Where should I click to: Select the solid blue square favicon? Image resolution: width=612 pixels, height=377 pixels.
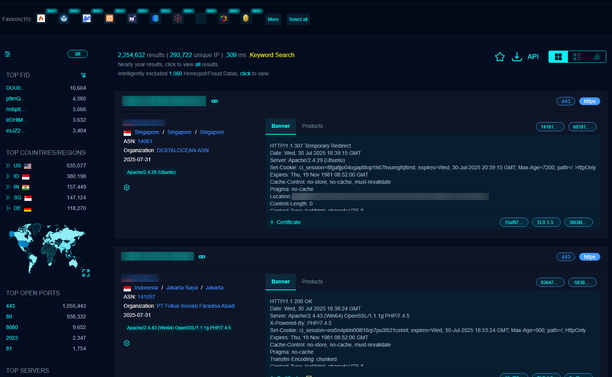click(x=155, y=18)
